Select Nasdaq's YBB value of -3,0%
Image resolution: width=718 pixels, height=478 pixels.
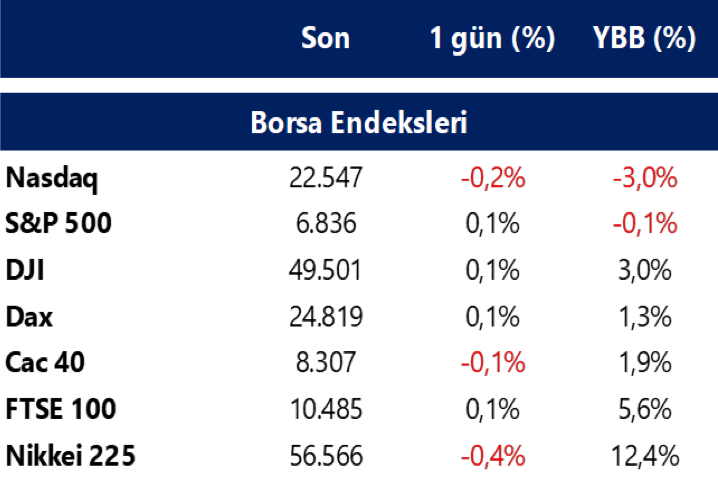[x=645, y=179]
